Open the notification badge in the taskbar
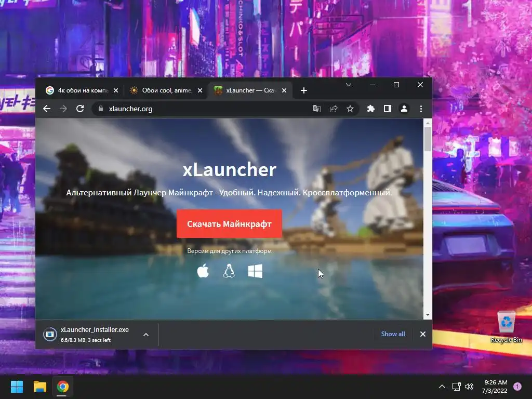Screen dimensions: 532x399 click(517, 387)
